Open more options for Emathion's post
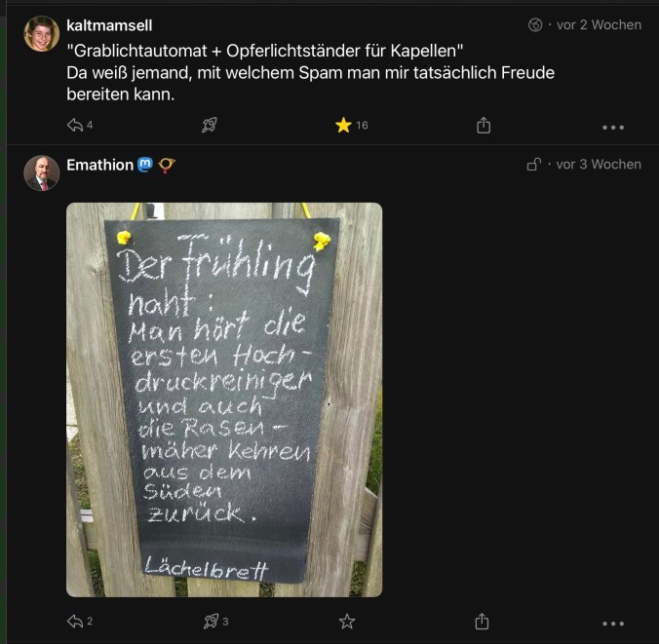This screenshot has height=644, width=659. click(612, 623)
